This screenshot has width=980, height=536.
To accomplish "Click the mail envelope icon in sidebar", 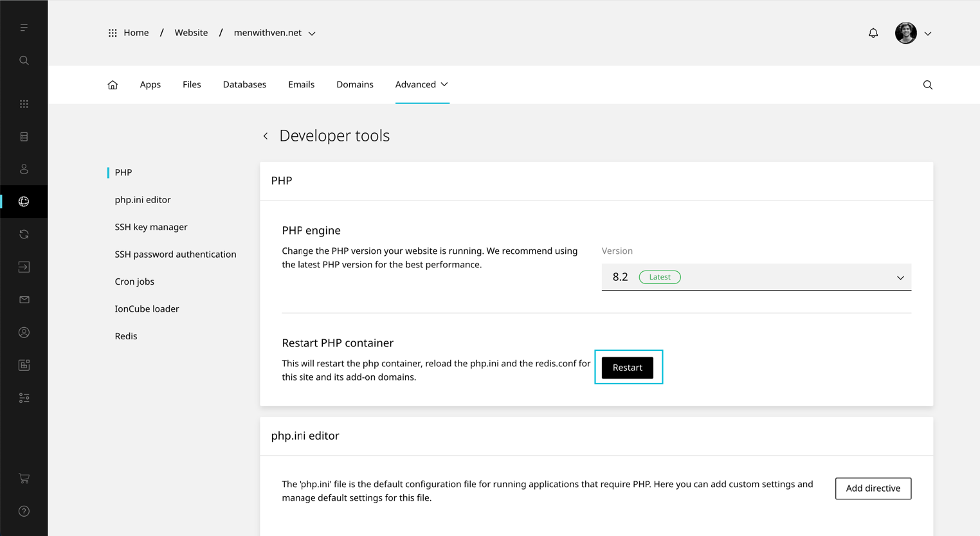I will point(24,300).
